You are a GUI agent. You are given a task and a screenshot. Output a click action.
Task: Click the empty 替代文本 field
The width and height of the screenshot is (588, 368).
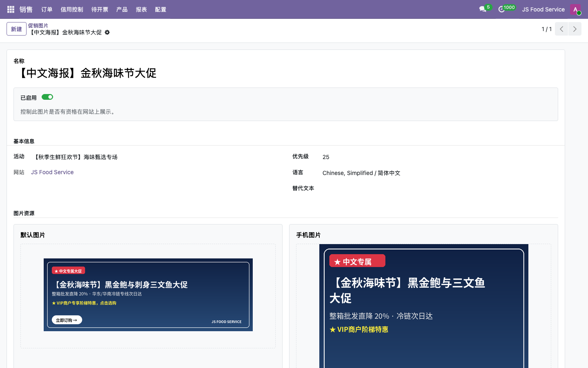440,188
